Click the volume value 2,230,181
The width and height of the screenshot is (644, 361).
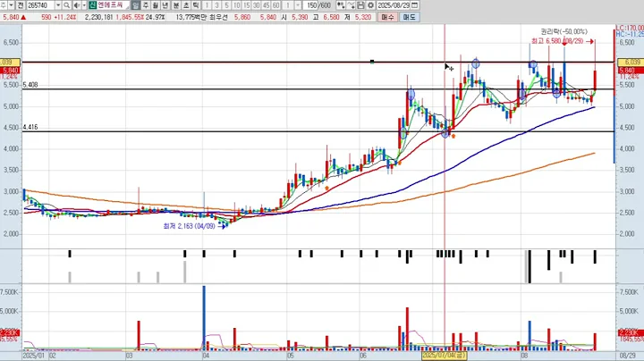[x=99, y=17]
